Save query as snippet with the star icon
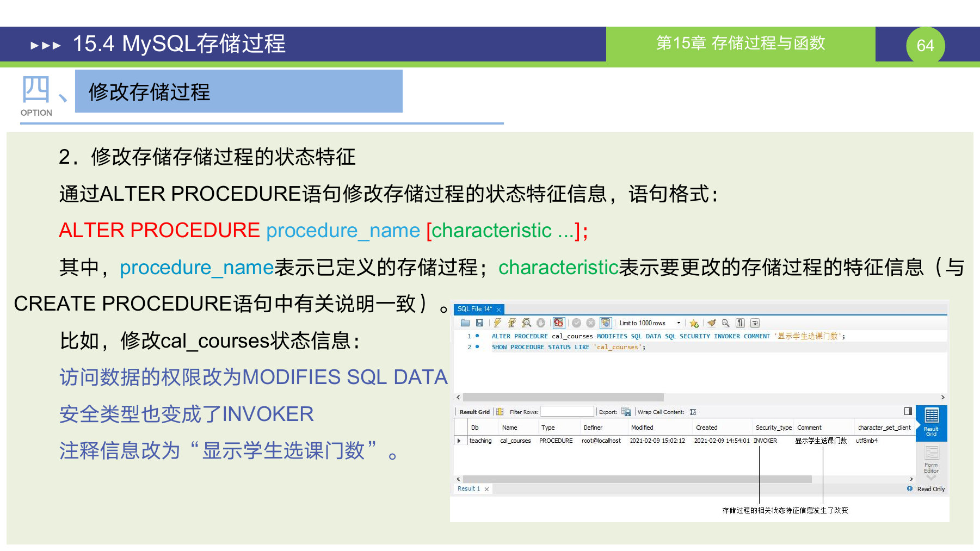The height and width of the screenshot is (551, 980). tap(694, 323)
